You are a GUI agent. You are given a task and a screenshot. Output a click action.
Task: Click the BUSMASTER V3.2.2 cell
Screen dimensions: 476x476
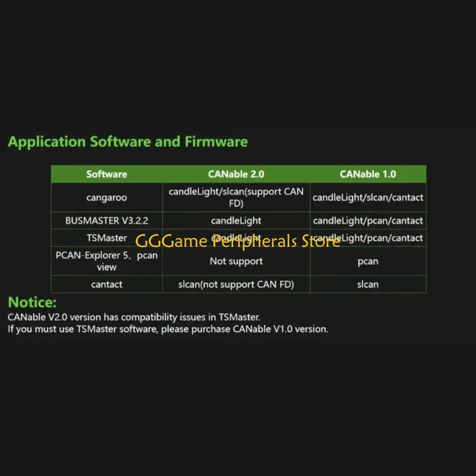pyautogui.click(x=107, y=220)
